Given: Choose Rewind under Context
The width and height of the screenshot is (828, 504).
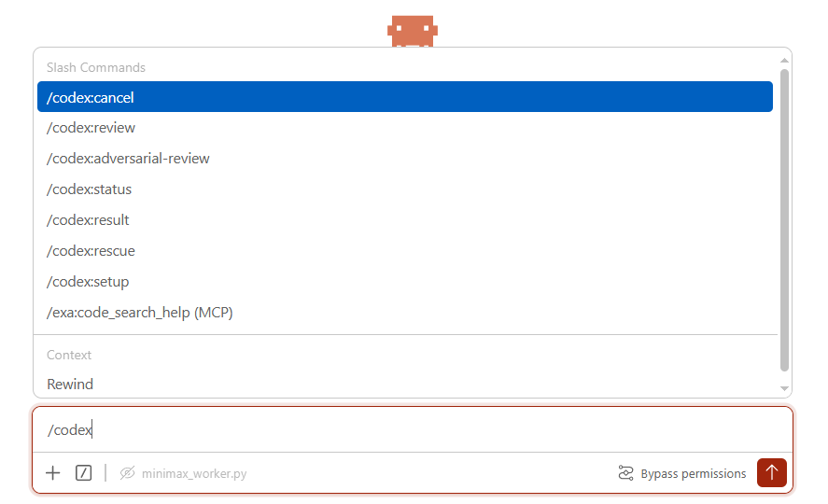Looking at the screenshot, I should pyautogui.click(x=405, y=385).
